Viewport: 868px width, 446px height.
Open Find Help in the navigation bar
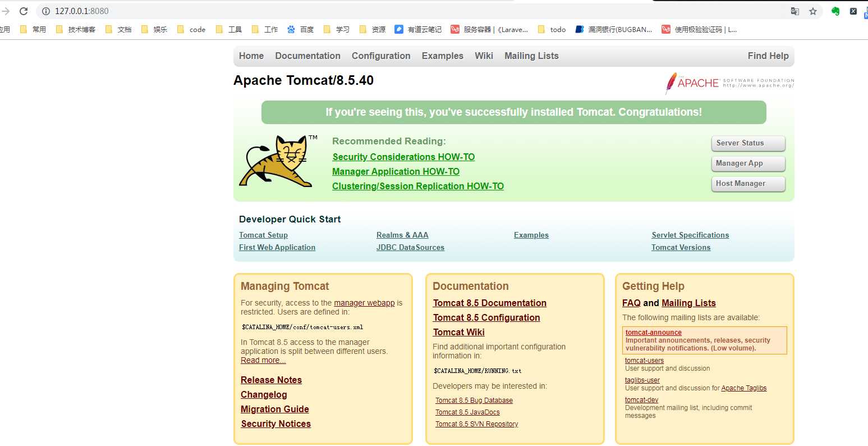tap(768, 56)
